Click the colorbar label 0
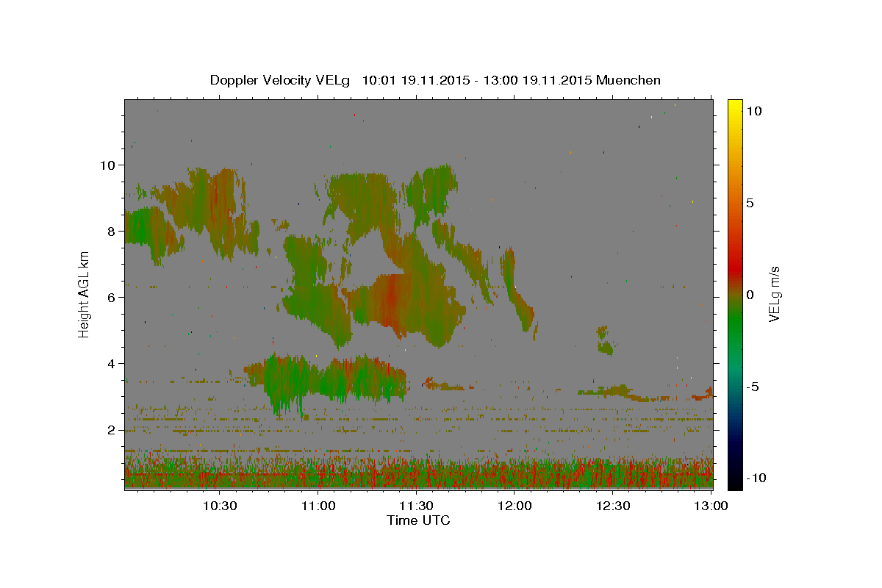Screen dimensions: 882x588 tap(749, 295)
